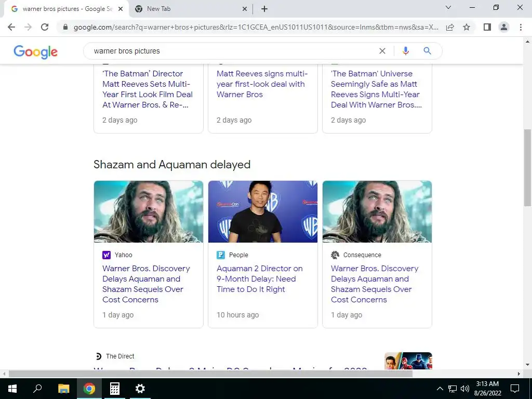Open Settings from the taskbar

140,389
